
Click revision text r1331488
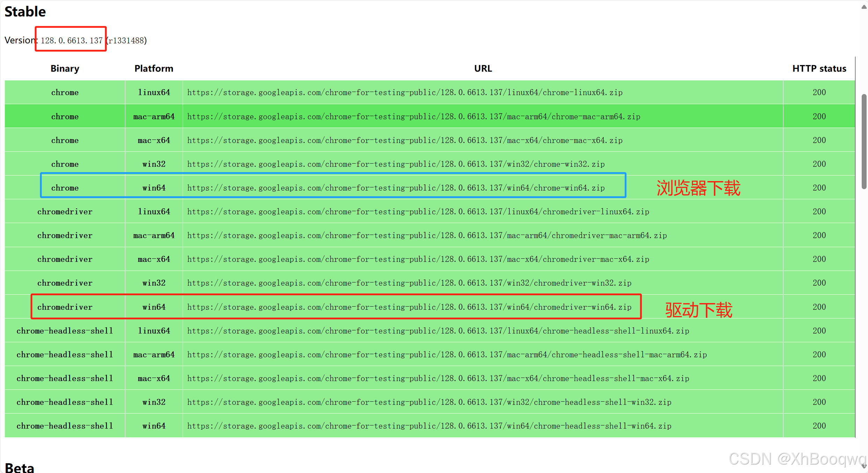tap(126, 41)
